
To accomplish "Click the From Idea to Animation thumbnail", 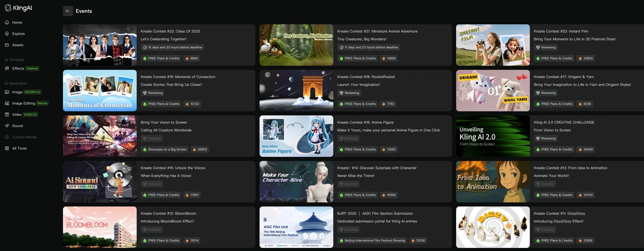I will 493,182.
